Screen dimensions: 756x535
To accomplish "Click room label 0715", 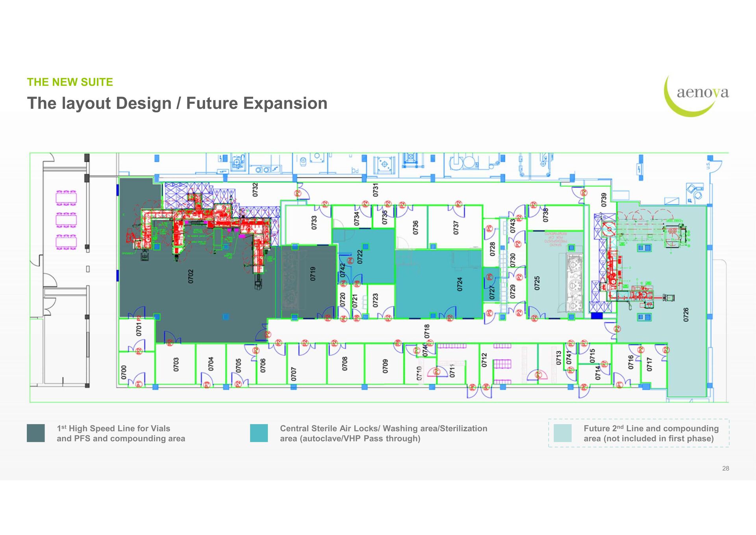I will pyautogui.click(x=592, y=355).
